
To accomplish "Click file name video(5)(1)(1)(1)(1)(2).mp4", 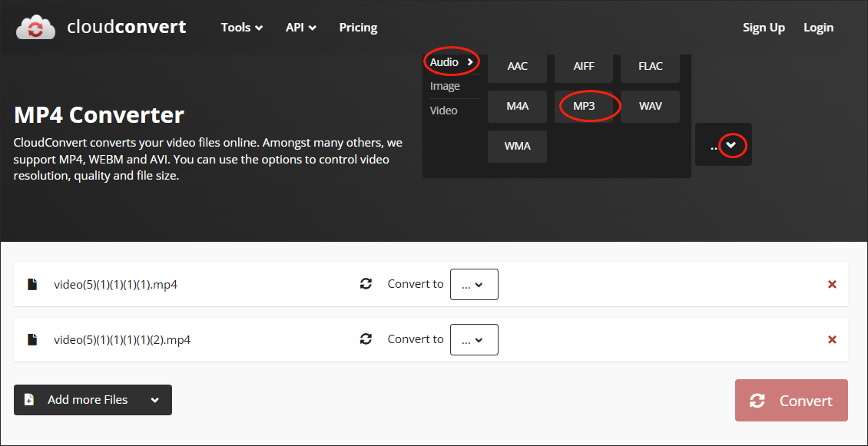I will click(122, 340).
